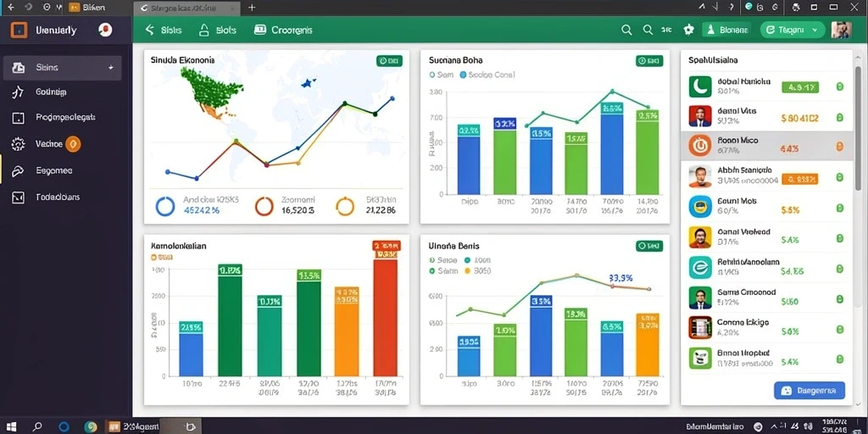Open the settings gear in green header
The image size is (868, 434).
[688, 31]
